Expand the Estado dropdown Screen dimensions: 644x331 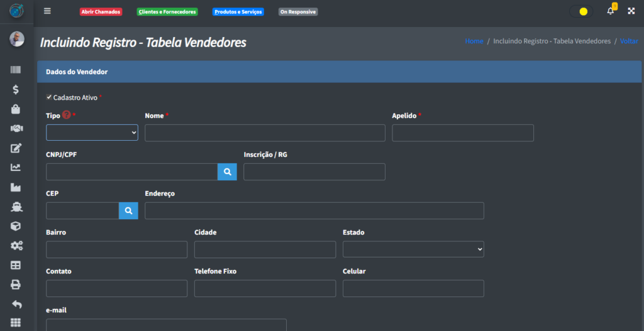pos(413,249)
